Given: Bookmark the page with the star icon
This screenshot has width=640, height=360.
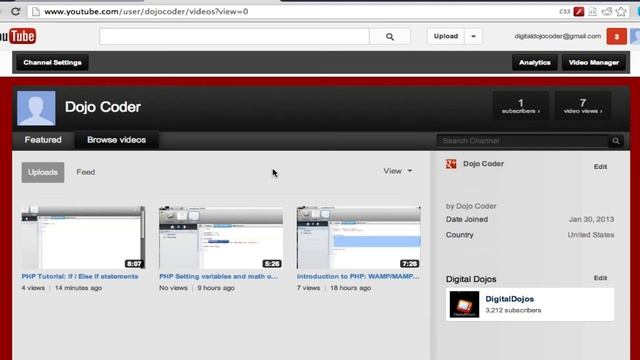Looking at the screenshot, I should pyautogui.click(x=621, y=11).
